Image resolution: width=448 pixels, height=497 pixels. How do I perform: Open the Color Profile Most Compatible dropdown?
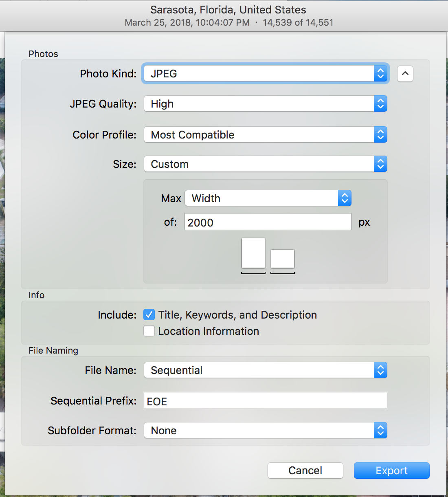pyautogui.click(x=266, y=135)
